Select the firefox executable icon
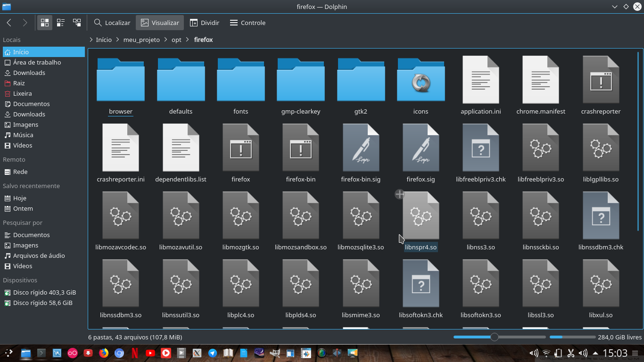Image resolution: width=644 pixels, height=362 pixels. (241, 148)
